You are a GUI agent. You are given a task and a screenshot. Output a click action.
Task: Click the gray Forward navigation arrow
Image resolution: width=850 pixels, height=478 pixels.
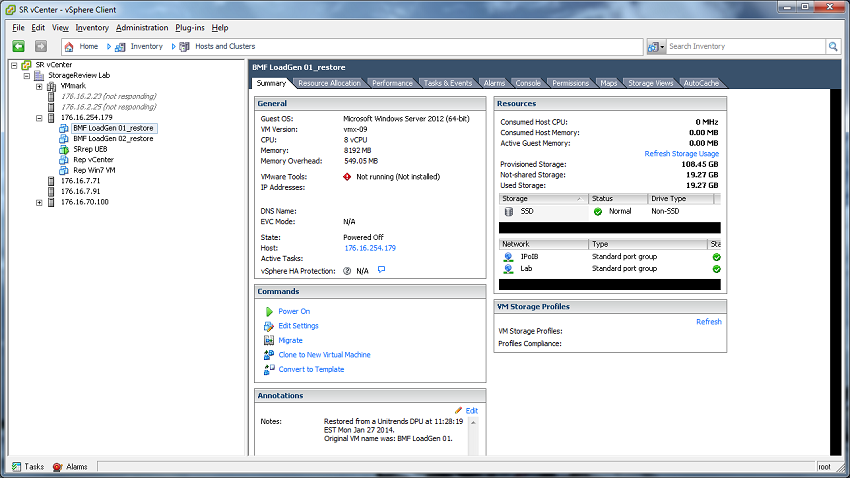[41, 47]
